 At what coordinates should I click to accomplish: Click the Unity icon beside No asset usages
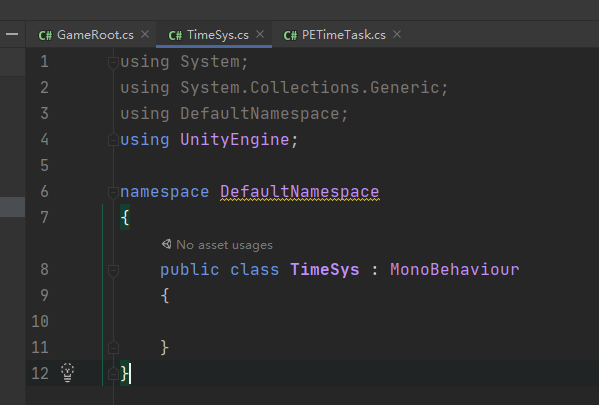point(167,244)
